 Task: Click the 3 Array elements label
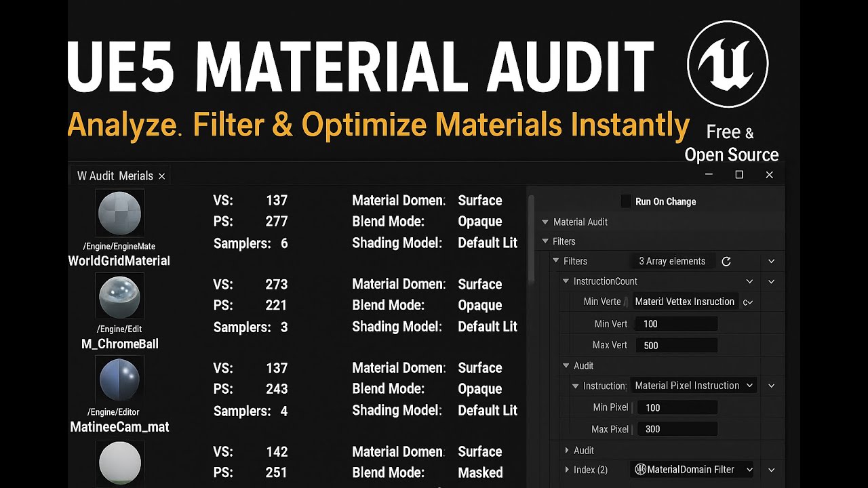point(672,261)
